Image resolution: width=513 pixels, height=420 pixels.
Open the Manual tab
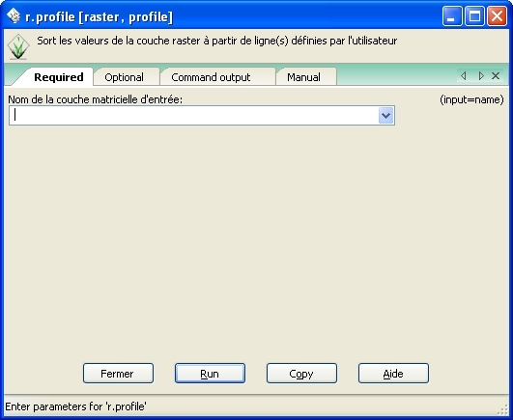point(303,77)
